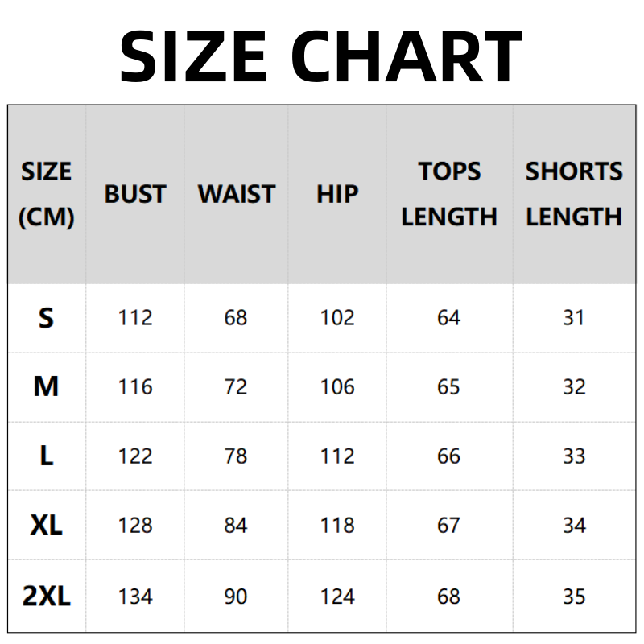Select the WAIST column header
This screenshot has width=644, height=644.
point(236,194)
